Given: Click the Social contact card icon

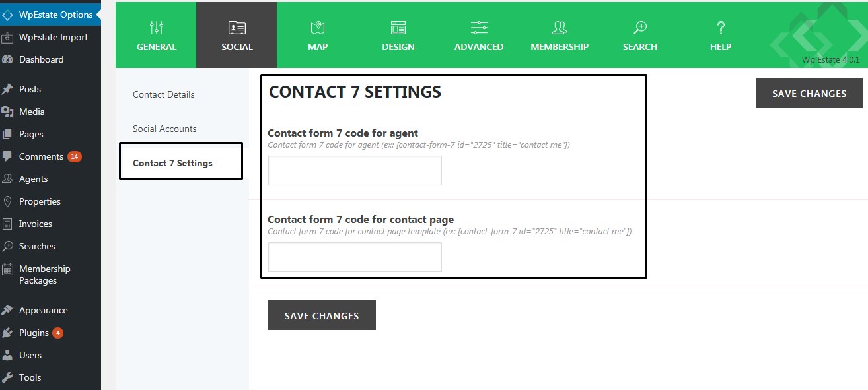Looking at the screenshot, I should tap(237, 28).
